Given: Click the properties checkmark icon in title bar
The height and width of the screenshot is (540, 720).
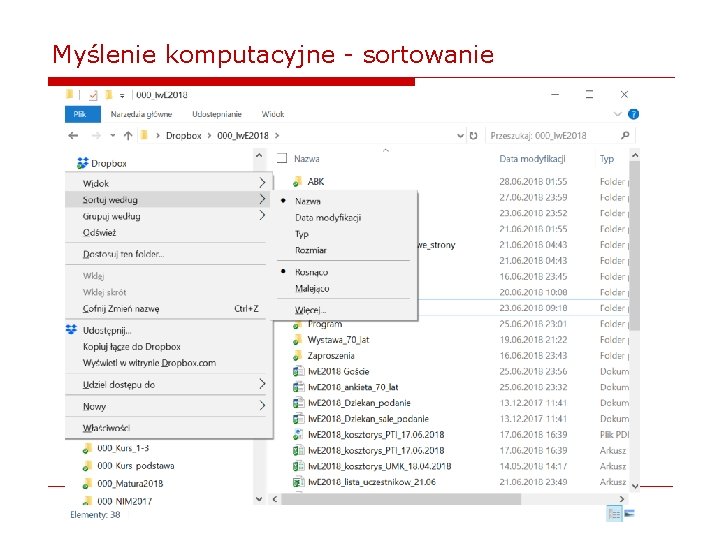Looking at the screenshot, I should point(93,95).
